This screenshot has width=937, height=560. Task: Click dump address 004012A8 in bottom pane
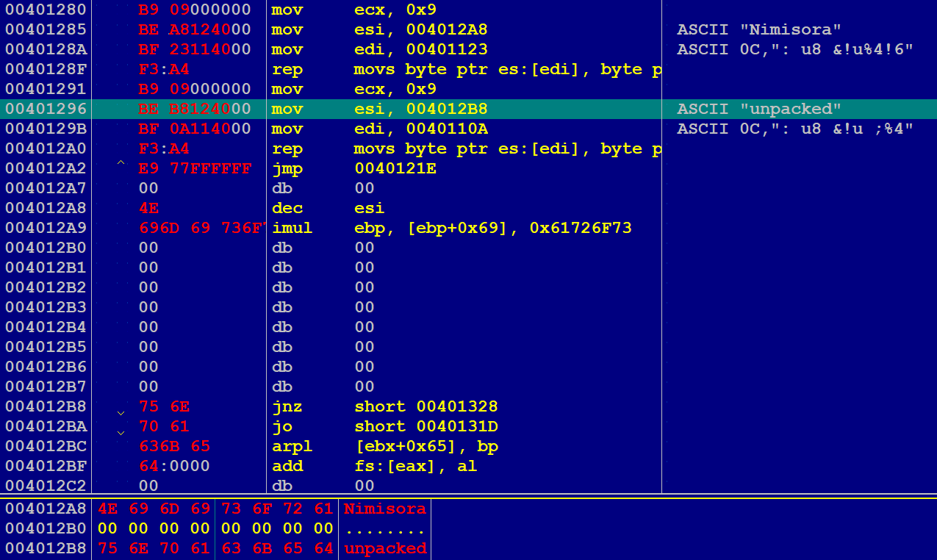coord(46,509)
